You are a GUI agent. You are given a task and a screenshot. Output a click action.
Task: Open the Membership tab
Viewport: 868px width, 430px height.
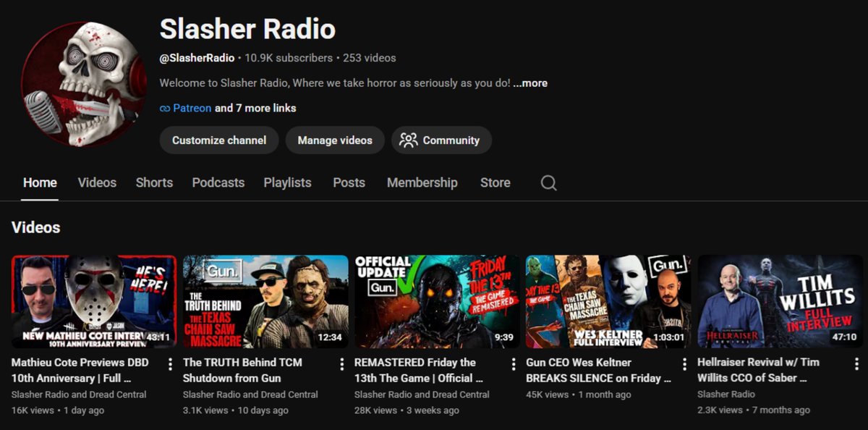[422, 182]
